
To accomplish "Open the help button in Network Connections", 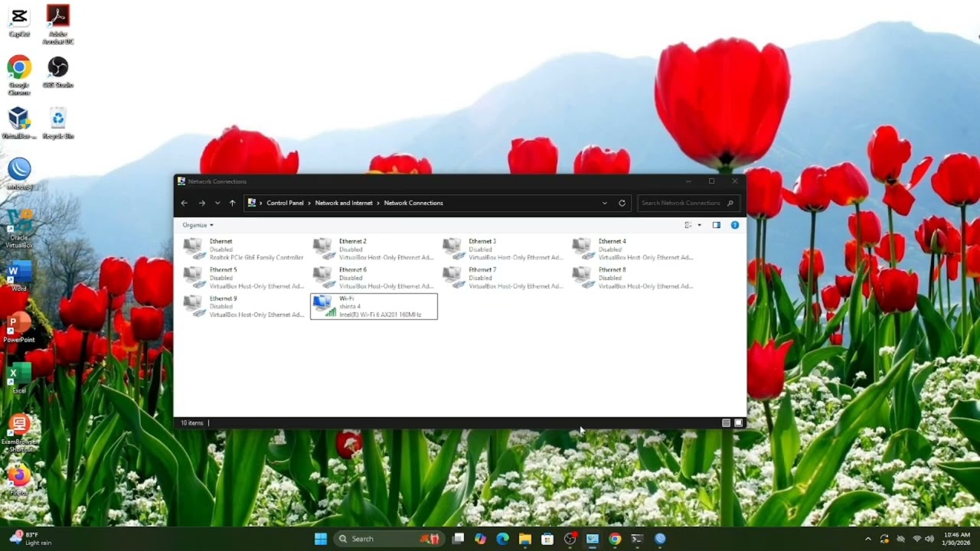I will [735, 225].
